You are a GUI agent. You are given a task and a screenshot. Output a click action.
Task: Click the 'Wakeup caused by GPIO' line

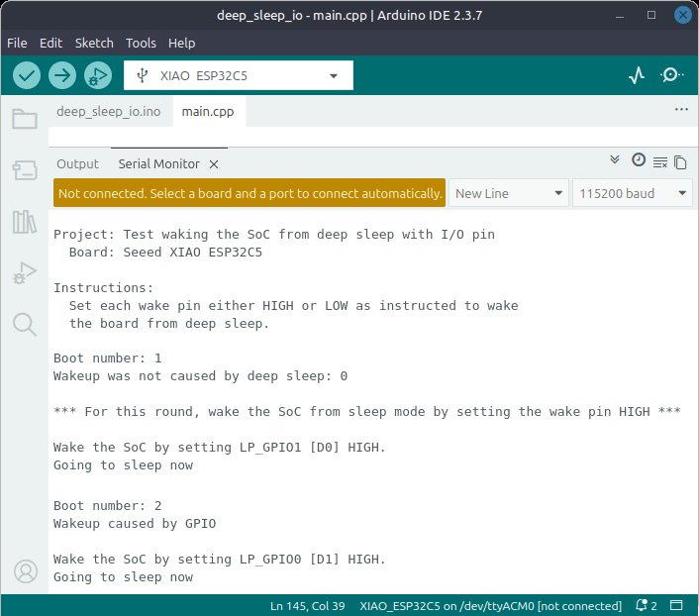pos(135,523)
